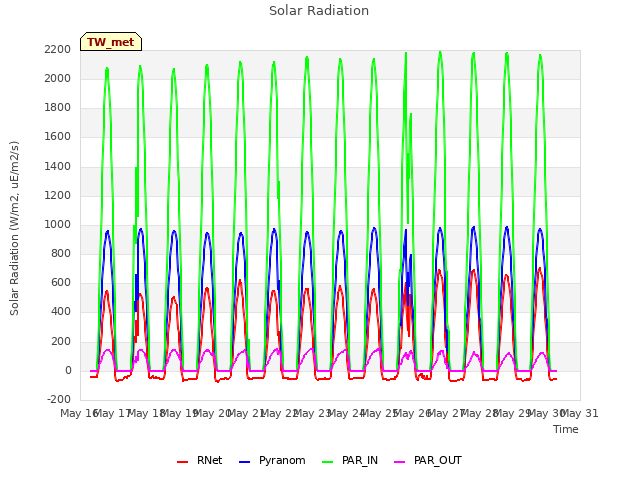The width and height of the screenshot is (640, 480).
Task: Click the 2000 y-axis tick label
Action: pos(58,78)
